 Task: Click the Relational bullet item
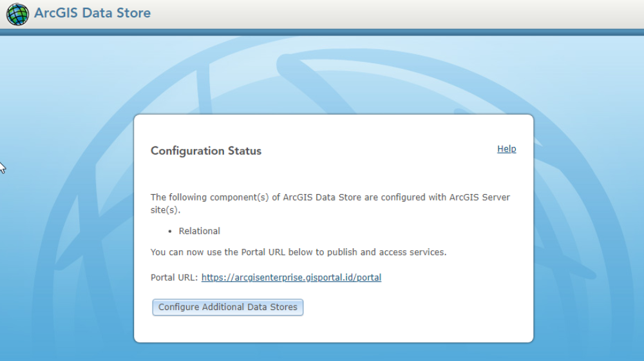[x=199, y=231]
